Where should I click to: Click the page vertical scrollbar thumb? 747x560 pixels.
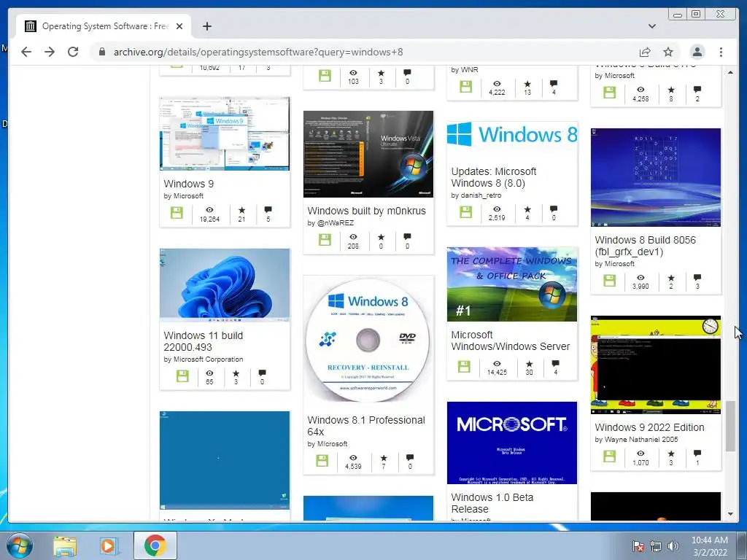click(x=730, y=426)
